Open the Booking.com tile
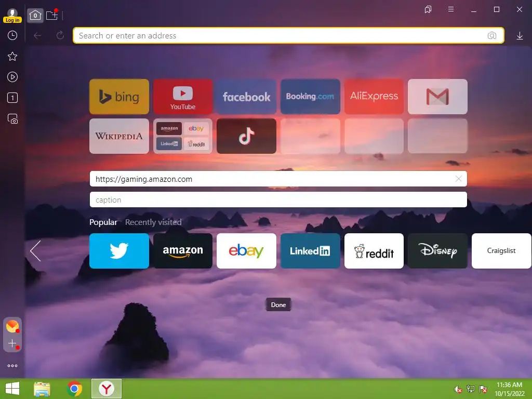532x399 pixels. [x=310, y=97]
